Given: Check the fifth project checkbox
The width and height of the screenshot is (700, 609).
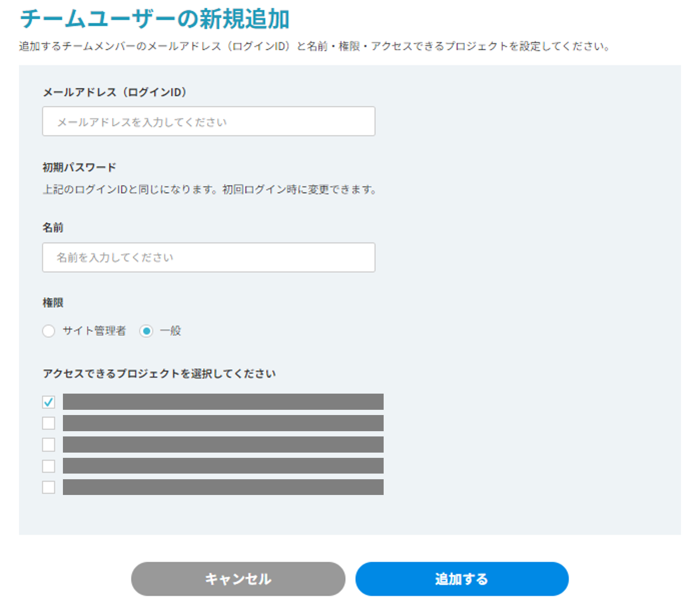Looking at the screenshot, I should 49,487.
